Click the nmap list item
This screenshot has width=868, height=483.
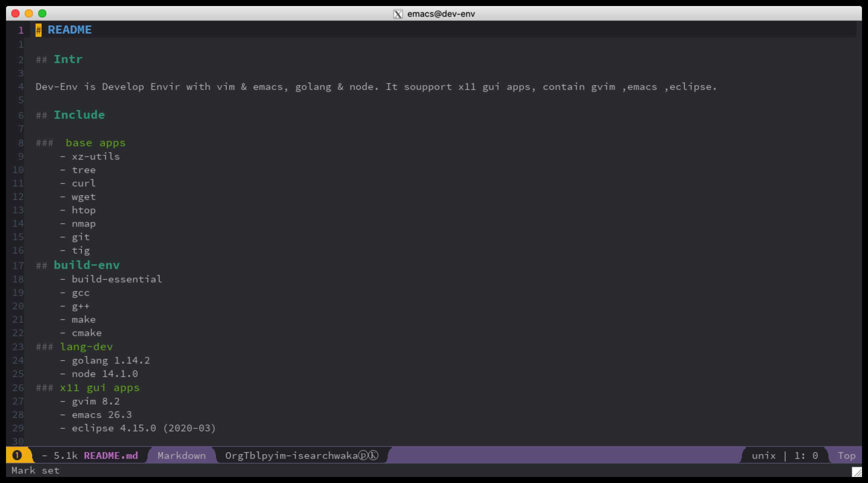coord(84,224)
